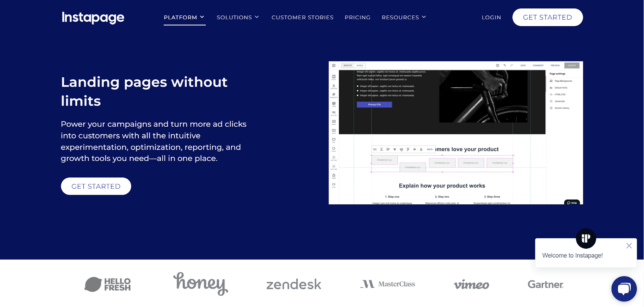
Task: Click 'Explain how your product works' heading
Action: [442, 185]
